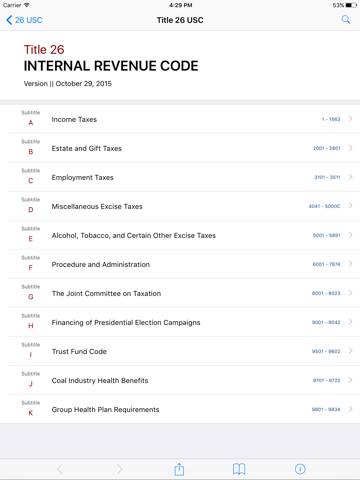Tap the 4:29 PM clock in status bar
This screenshot has height=480, width=360.
click(180, 5)
